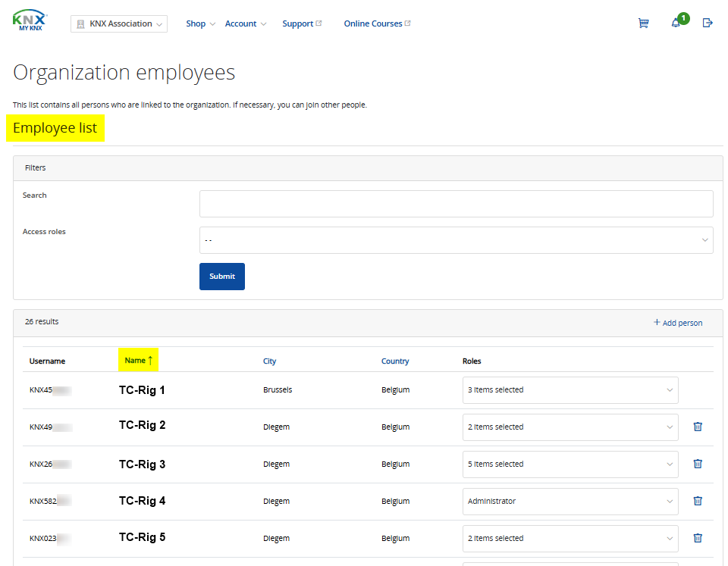Click the Submit button

[222, 277]
